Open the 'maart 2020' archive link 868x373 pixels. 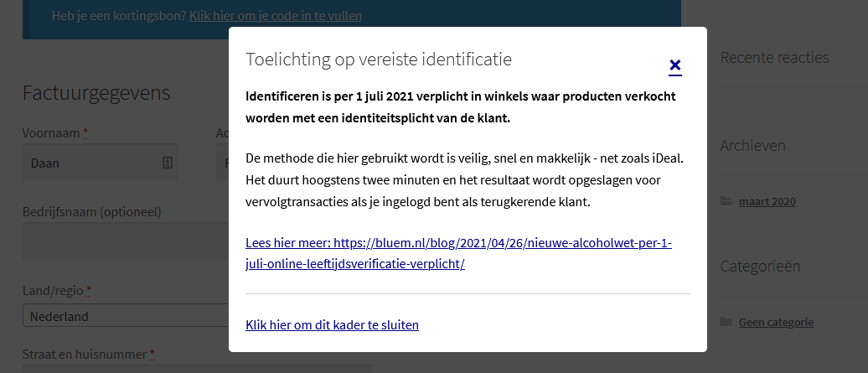pos(767,201)
